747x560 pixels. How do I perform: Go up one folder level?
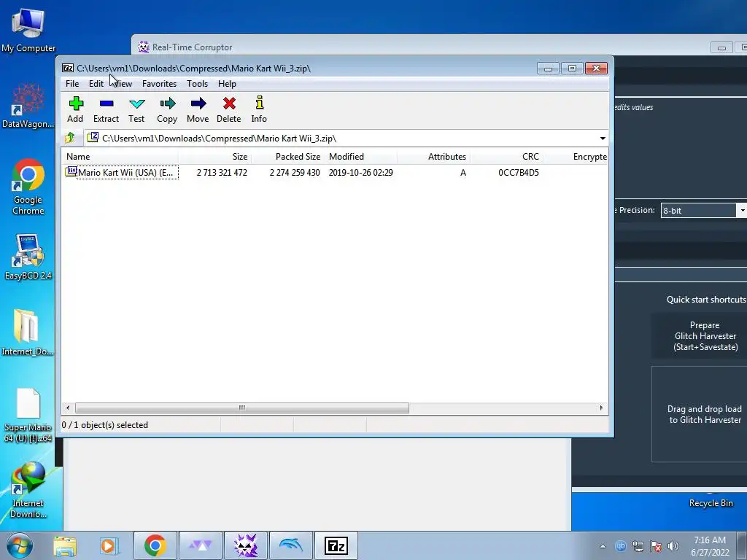(69, 138)
